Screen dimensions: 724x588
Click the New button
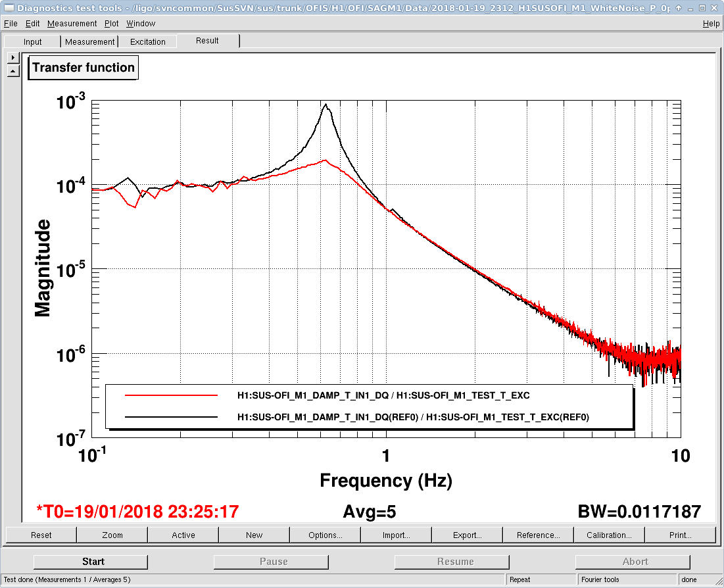(x=254, y=535)
